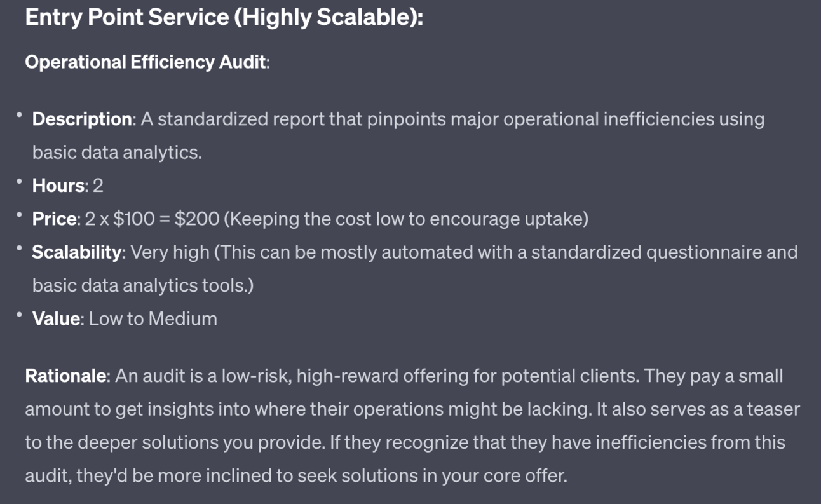Image resolution: width=821 pixels, height=504 pixels.
Task: Click the bullet point before Value
Action: pos(20,315)
